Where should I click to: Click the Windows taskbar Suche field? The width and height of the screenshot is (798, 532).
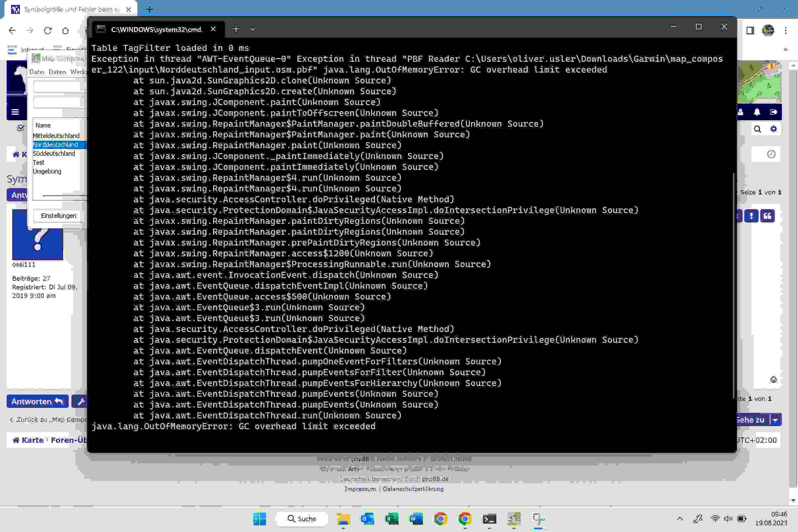[x=302, y=519]
